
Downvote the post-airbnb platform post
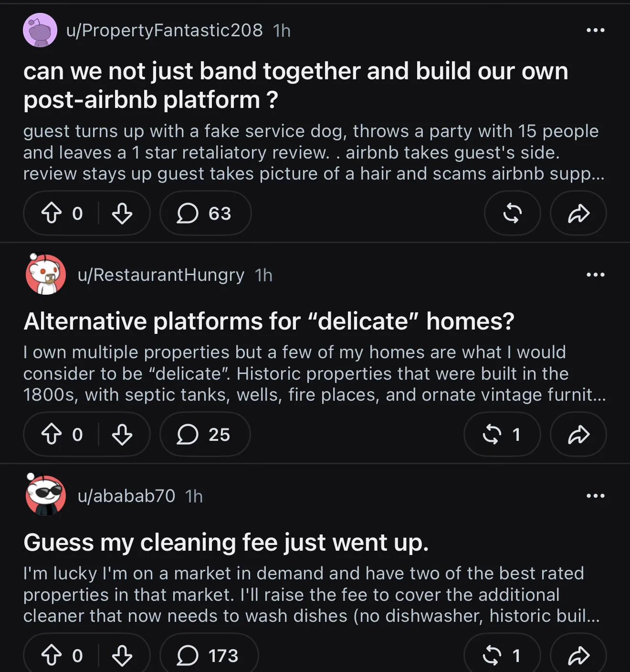pyautogui.click(x=122, y=213)
